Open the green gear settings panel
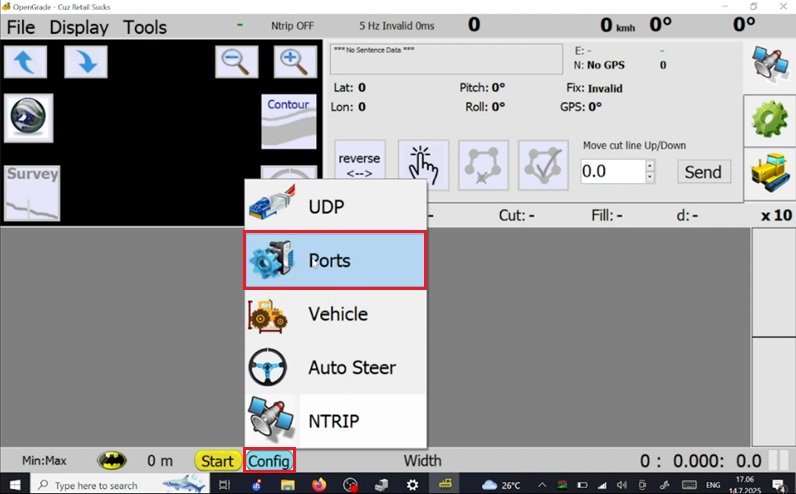This screenshot has height=494, width=796. (769, 120)
